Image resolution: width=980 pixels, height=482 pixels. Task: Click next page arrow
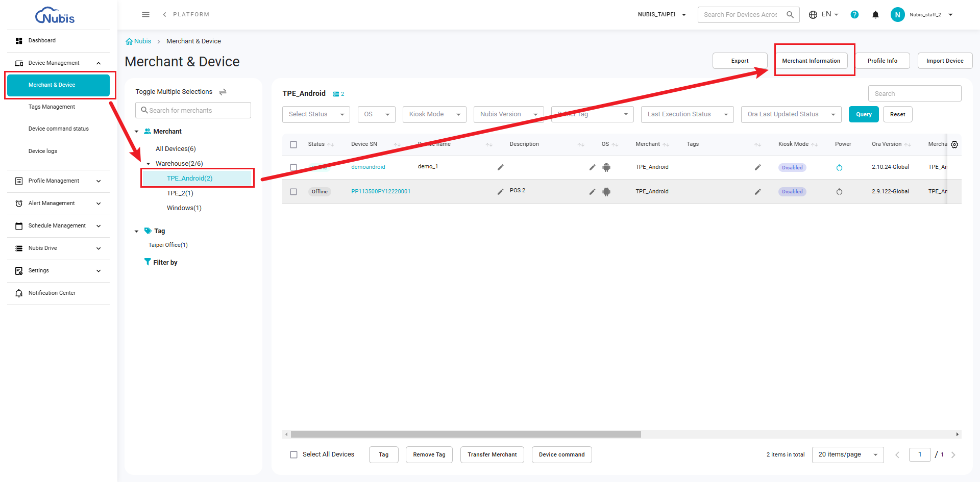click(x=953, y=454)
